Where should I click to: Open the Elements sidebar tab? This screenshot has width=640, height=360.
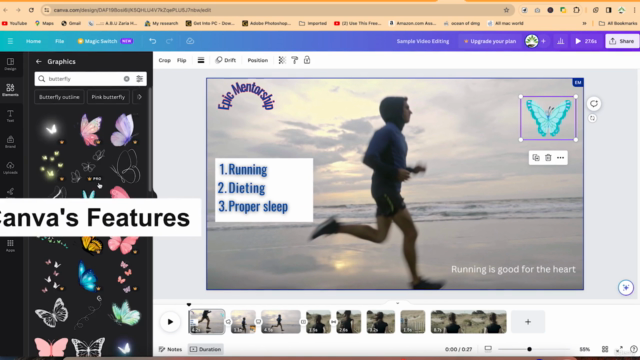[10, 89]
